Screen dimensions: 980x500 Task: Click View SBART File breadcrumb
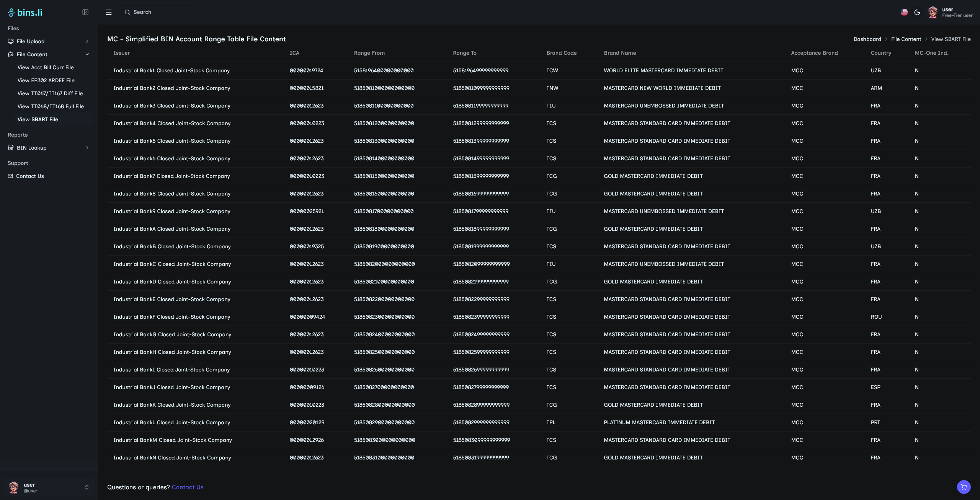(951, 39)
